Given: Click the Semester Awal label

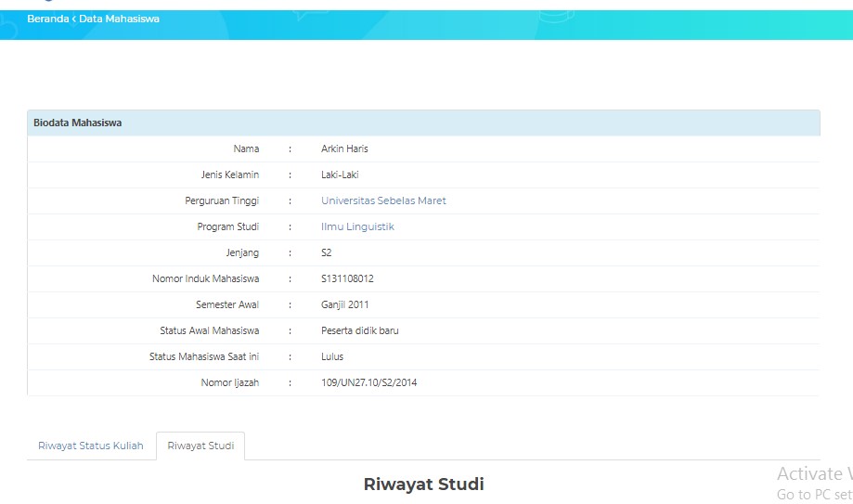Looking at the screenshot, I should click(x=227, y=304).
